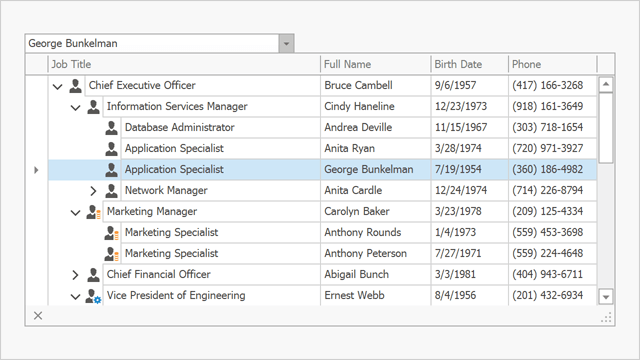
Task: Click the name George Bunkelman in the grid
Action: point(369,169)
